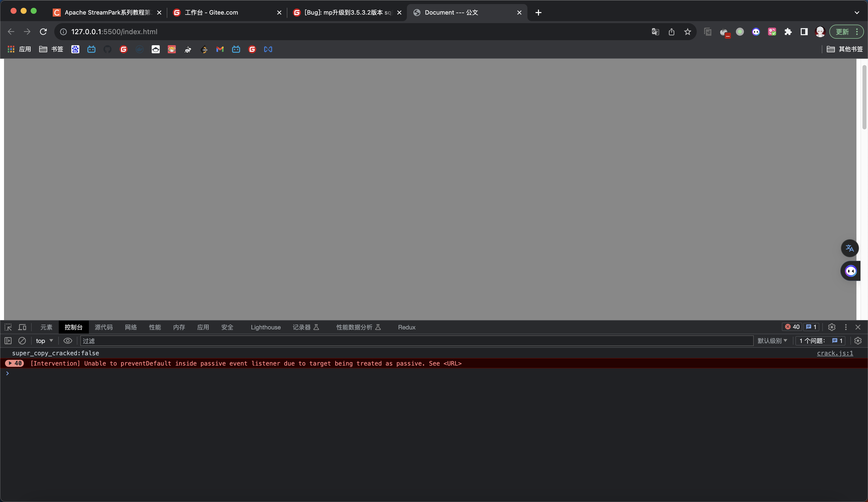Open the Extensions puzzle icon
The height and width of the screenshot is (502, 868).
click(x=788, y=32)
